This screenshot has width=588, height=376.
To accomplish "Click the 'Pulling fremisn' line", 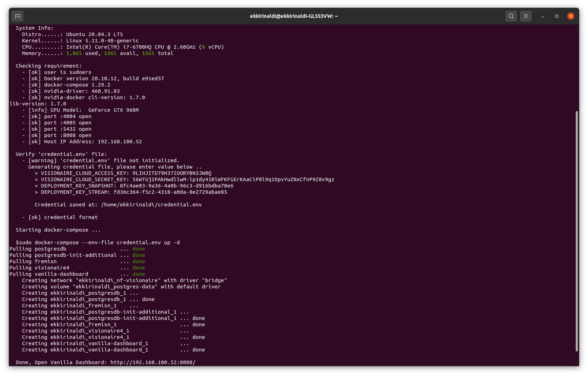I will pyautogui.click(x=77, y=261).
